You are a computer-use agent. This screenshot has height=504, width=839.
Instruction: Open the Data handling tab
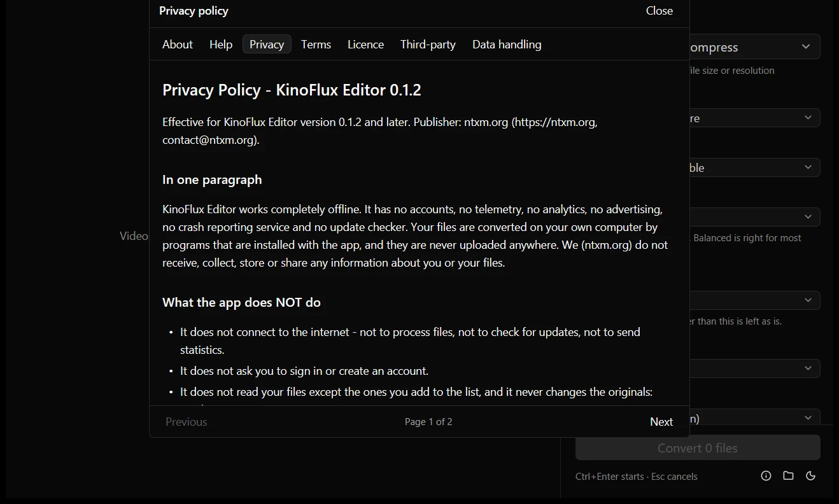point(507,45)
